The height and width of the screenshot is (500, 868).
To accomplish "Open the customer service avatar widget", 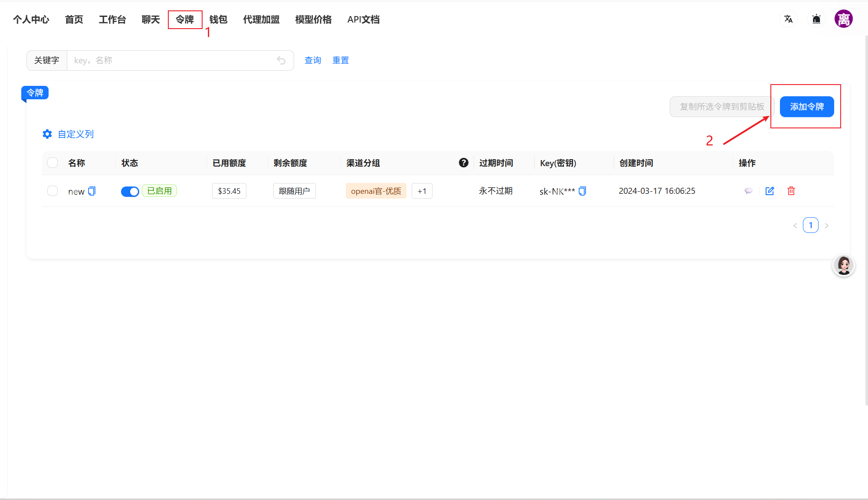I will click(x=843, y=265).
